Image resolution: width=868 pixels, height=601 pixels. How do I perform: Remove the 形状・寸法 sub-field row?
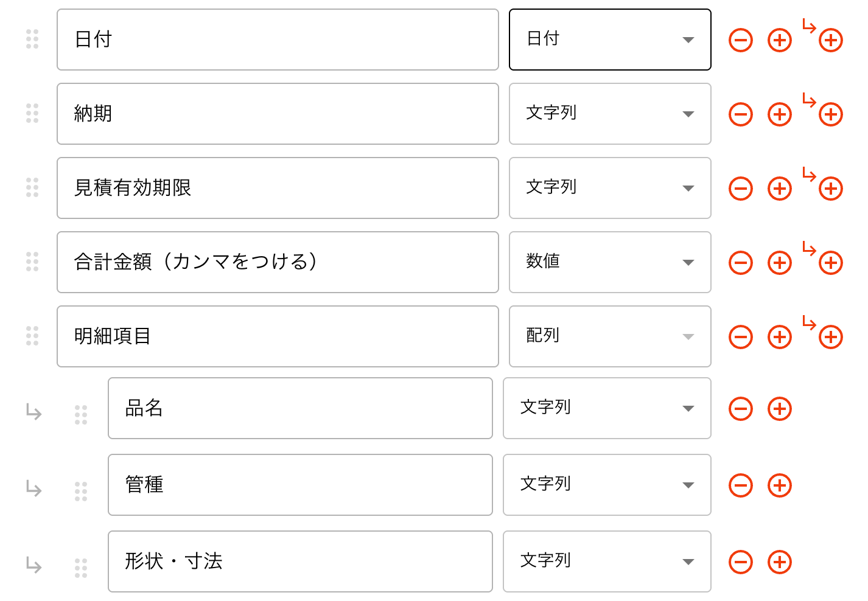coord(741,562)
